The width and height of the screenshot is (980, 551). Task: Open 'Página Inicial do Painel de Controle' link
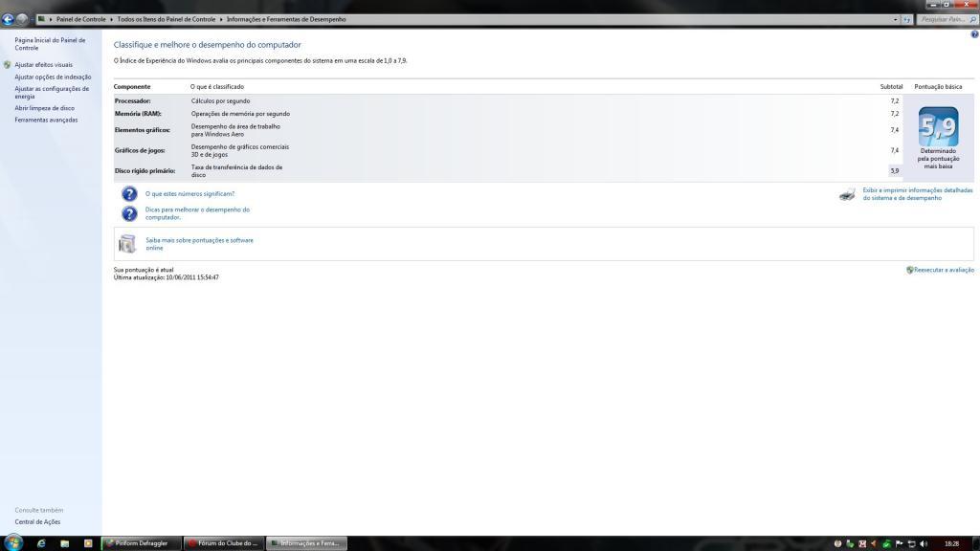pyautogui.click(x=50, y=44)
